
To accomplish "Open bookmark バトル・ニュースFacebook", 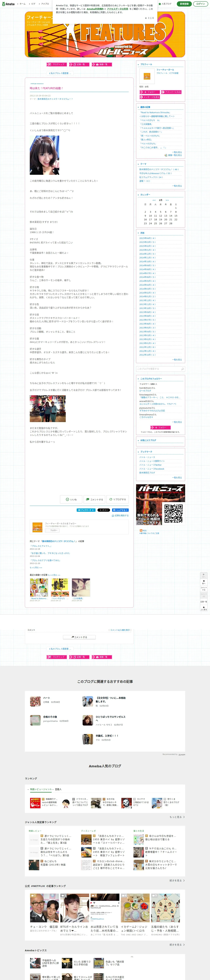I will tap(152, 469).
